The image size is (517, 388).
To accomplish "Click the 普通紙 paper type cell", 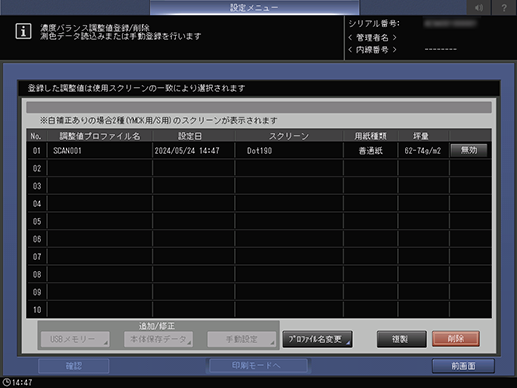I will click(x=371, y=151).
